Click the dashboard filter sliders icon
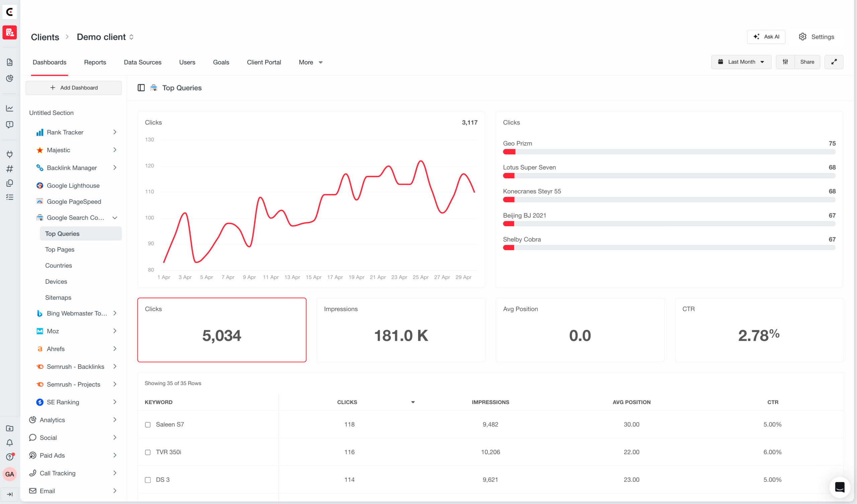The height and width of the screenshot is (504, 857). point(785,62)
